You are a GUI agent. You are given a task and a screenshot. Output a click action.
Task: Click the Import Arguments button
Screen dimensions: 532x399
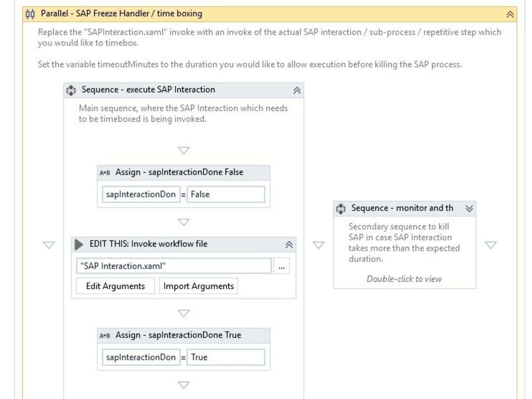pos(199,286)
